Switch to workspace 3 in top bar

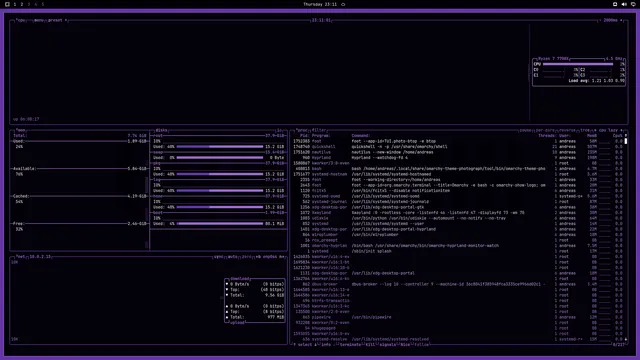(x=29, y=4)
